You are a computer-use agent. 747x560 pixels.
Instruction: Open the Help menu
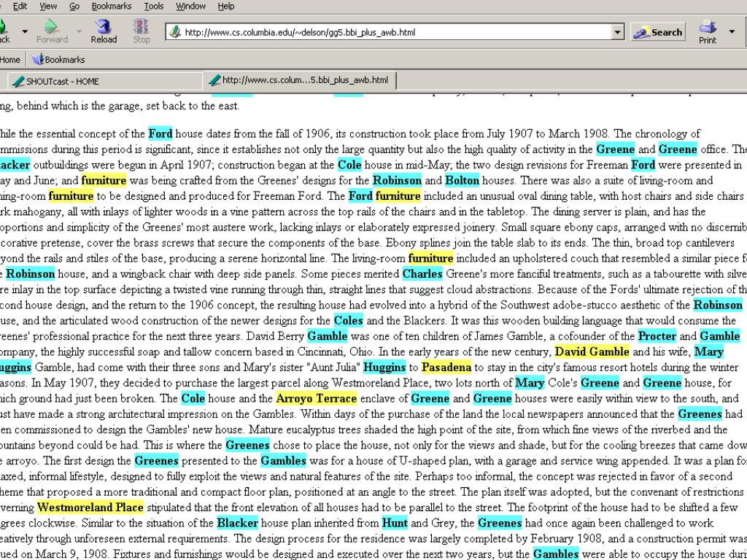tap(226, 6)
